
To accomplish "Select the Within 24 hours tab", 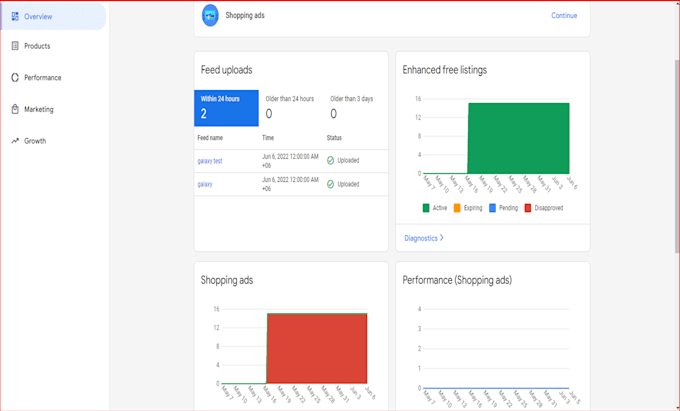I will pyautogui.click(x=226, y=108).
